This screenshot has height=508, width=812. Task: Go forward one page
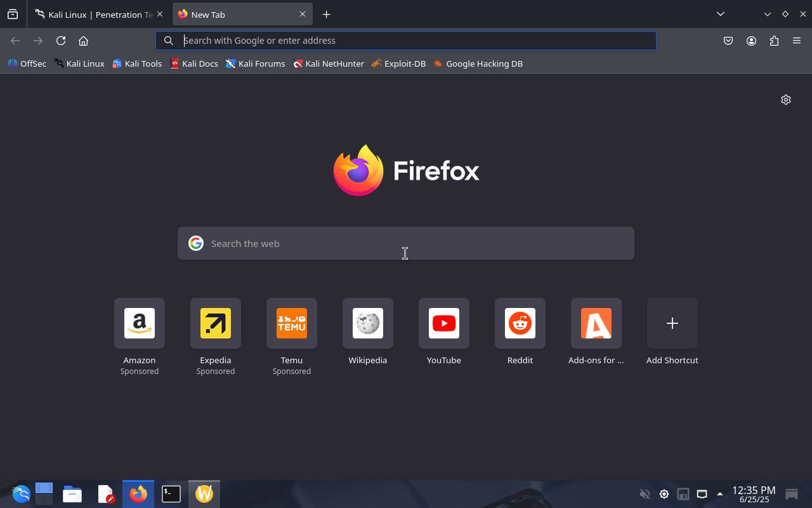[38, 41]
